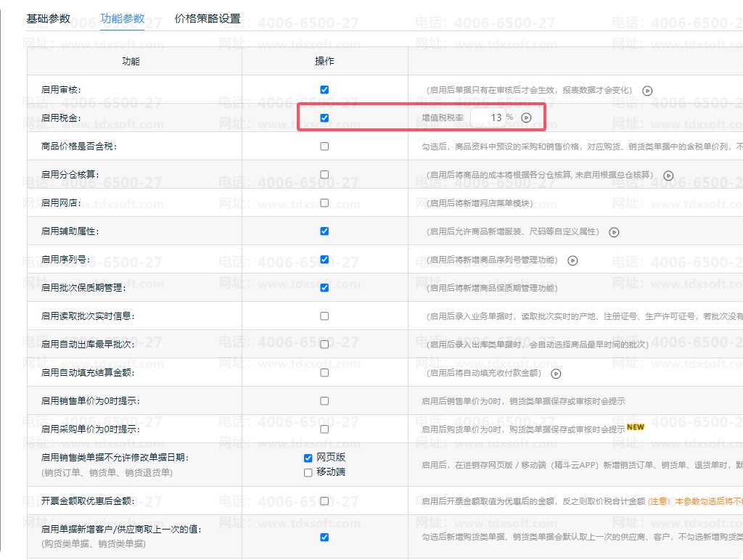
Task: Tick the 启用网店 checkbox
Action: pyautogui.click(x=324, y=202)
